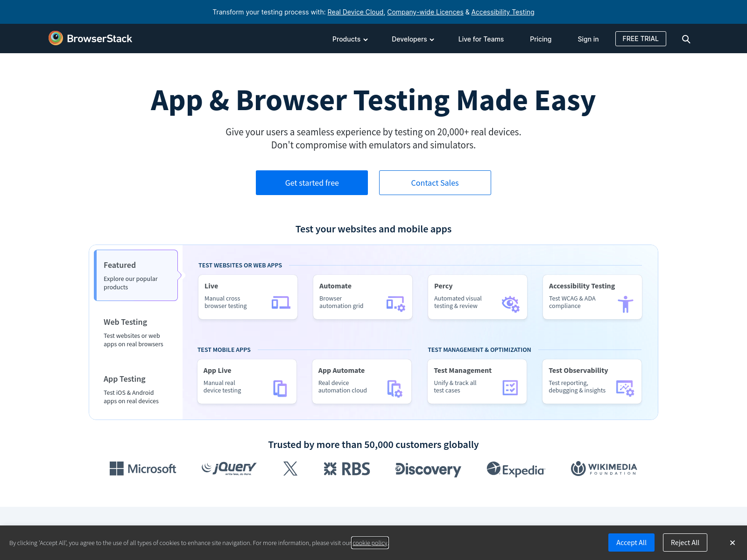Click TEST MANAGEMENT & OPTIMIZATION heading
The image size is (747, 560).
[x=479, y=350]
